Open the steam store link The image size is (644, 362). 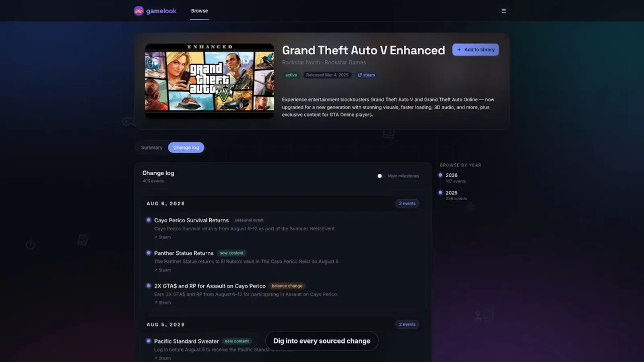[x=366, y=75]
